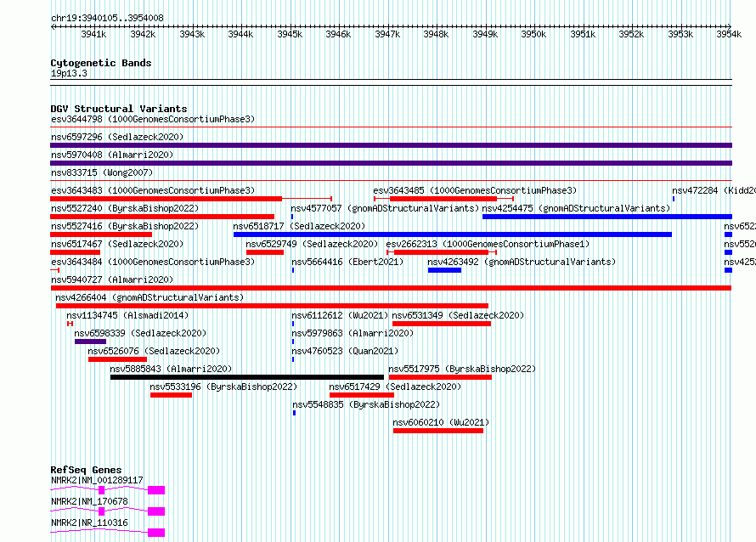Select the nsv4263492 blue variant bar
This screenshot has width=756, height=542.
pos(444,270)
